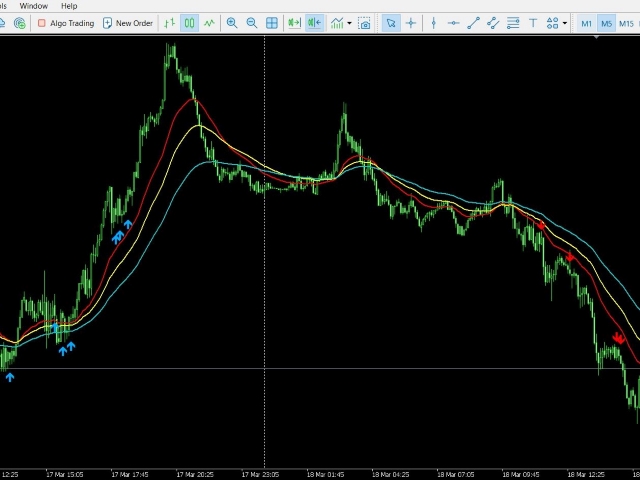
Task: Click the '18 Mar 04:25' time label
Action: click(x=391, y=475)
